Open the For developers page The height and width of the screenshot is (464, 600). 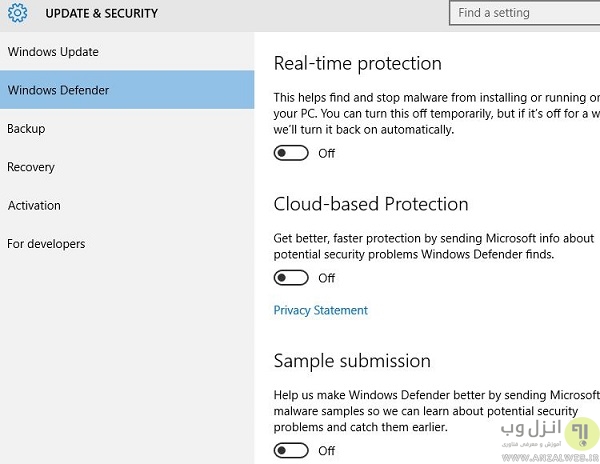[x=46, y=244]
